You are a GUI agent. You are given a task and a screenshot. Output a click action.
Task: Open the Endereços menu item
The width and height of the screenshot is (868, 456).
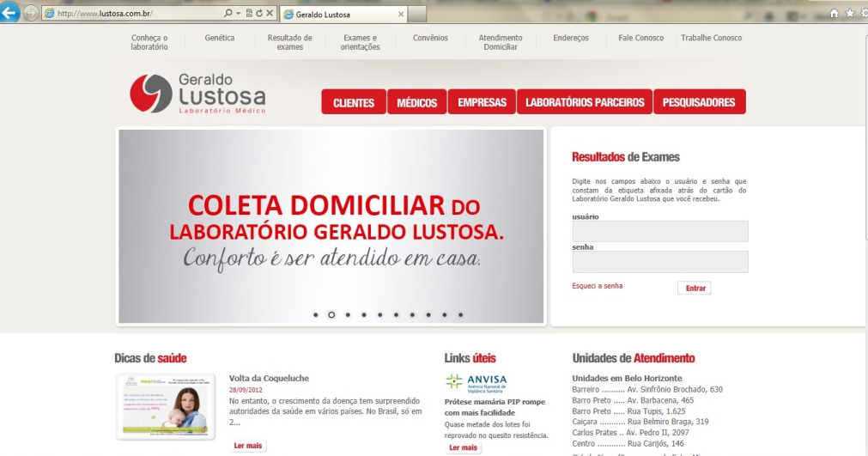571,38
